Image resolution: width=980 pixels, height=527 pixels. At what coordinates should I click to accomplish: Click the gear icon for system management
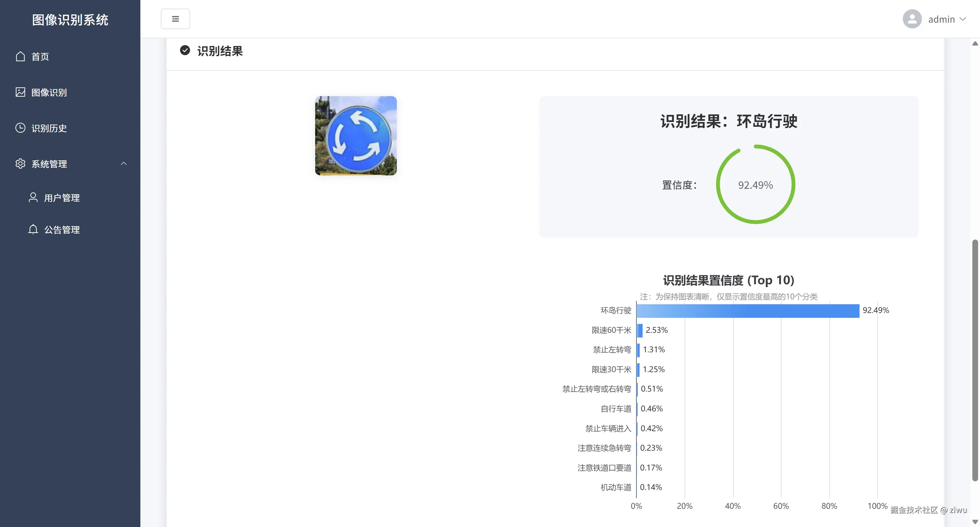point(20,164)
